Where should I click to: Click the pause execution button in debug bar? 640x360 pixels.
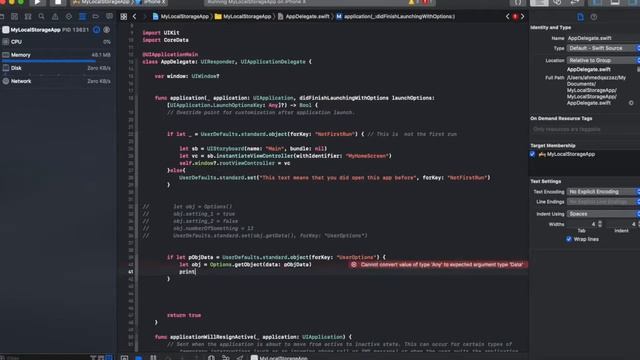pos(153,358)
